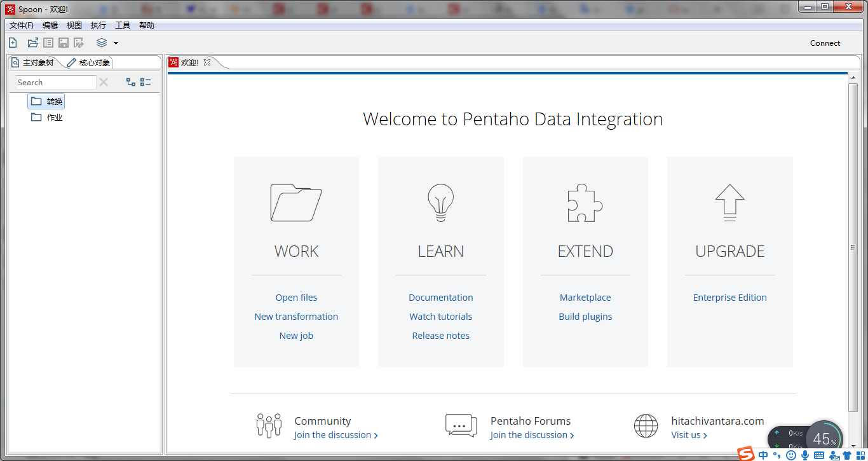Switch to the 主对象树 tab
The image size is (868, 461).
pyautogui.click(x=33, y=63)
